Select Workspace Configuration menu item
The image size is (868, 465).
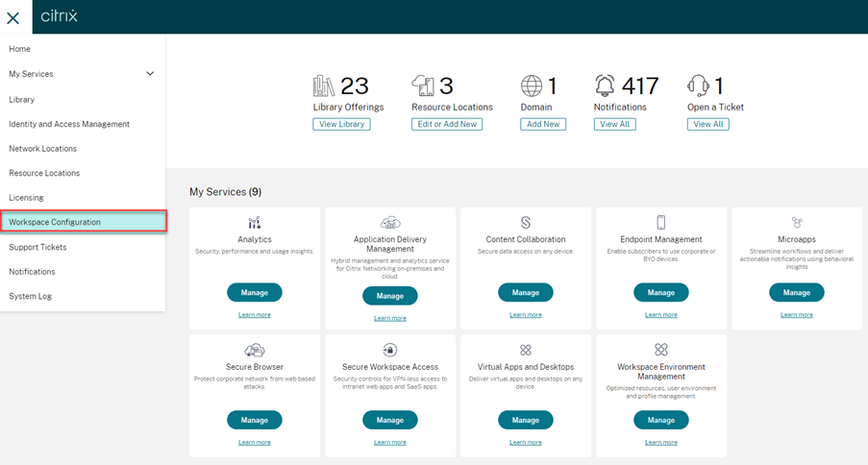click(x=83, y=221)
